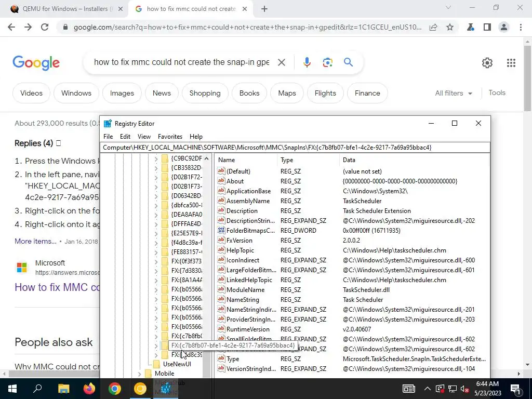Screen dimensions: 532x399
Task: Show hidden system tray icons
Action: [427, 389]
